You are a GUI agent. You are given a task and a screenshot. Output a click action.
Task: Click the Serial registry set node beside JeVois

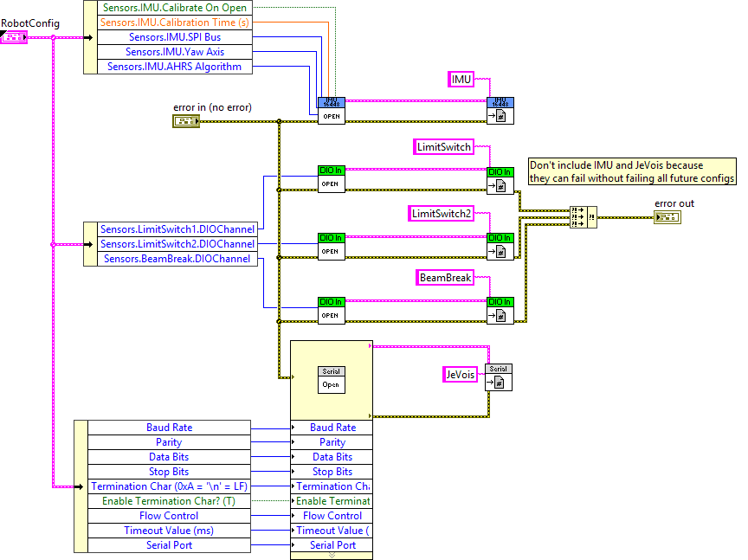[x=499, y=378]
